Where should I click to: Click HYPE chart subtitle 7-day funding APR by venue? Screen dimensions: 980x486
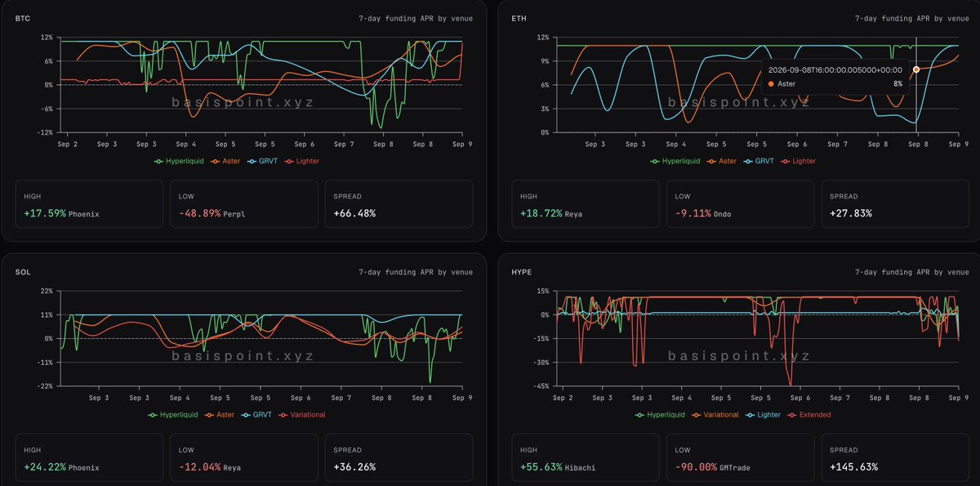click(x=912, y=272)
